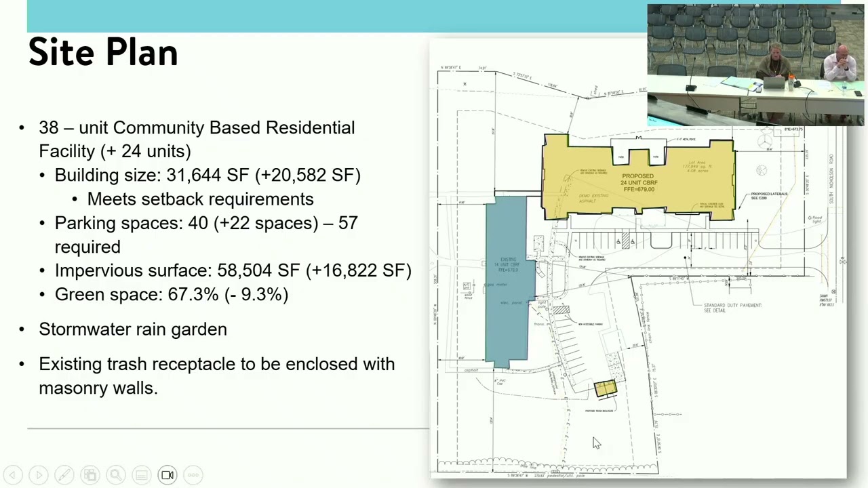Show all slides grid view

[90, 475]
